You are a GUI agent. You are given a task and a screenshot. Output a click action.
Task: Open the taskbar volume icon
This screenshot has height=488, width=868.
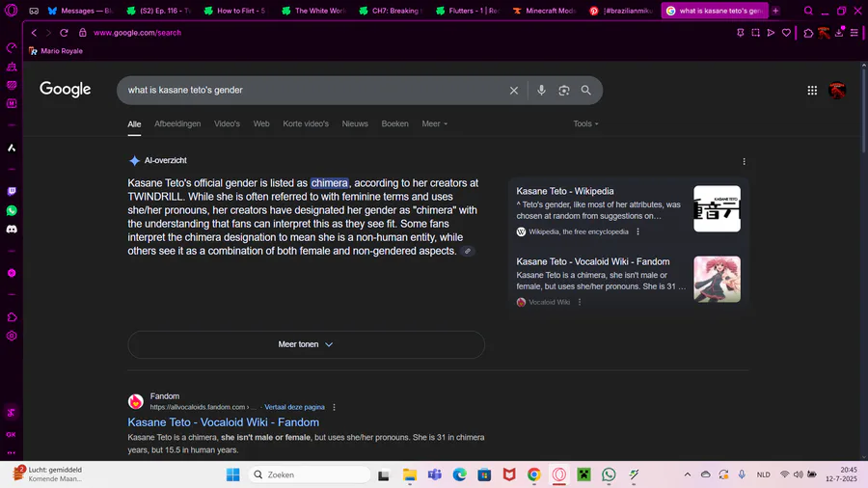[798, 474]
